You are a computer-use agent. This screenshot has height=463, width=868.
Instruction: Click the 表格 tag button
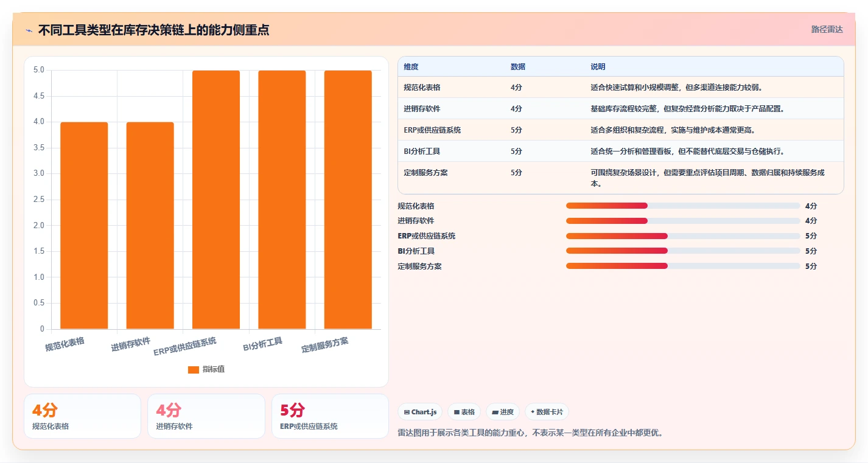pyautogui.click(x=464, y=412)
